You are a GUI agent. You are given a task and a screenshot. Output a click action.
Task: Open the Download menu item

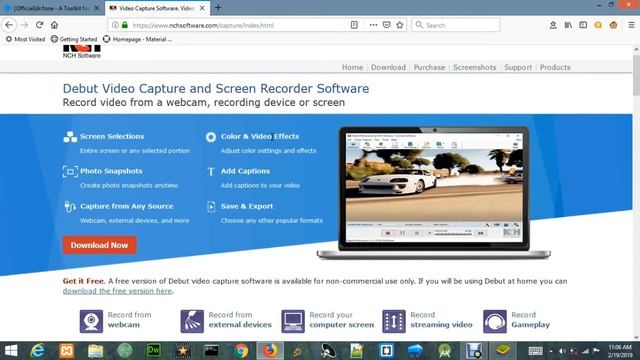(388, 67)
